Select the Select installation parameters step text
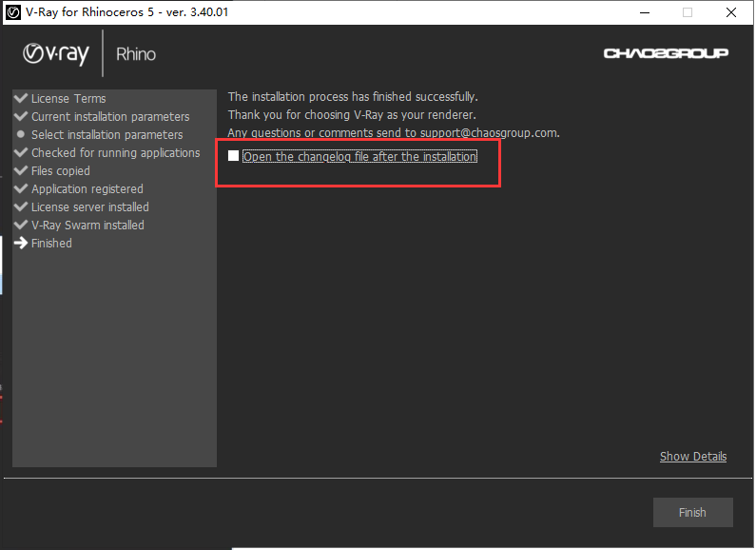 tap(107, 135)
